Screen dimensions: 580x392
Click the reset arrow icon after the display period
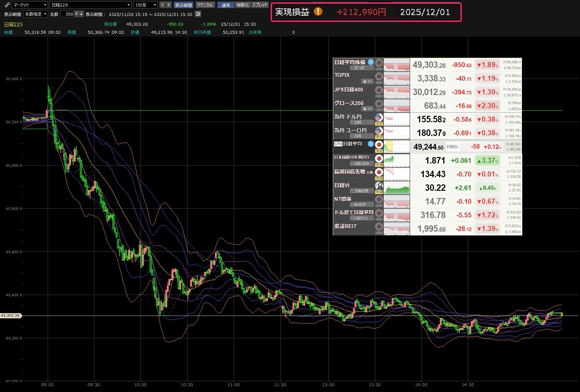(x=198, y=14)
